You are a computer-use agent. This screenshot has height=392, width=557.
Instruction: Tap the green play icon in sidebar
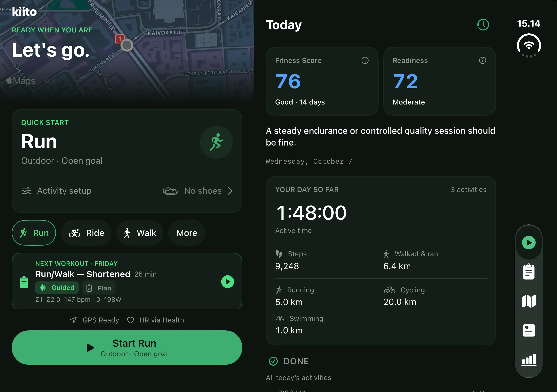click(x=529, y=242)
